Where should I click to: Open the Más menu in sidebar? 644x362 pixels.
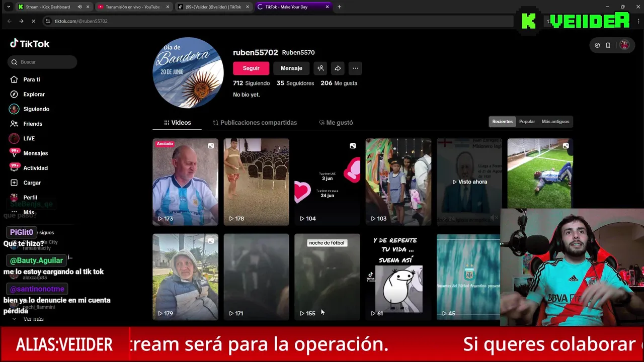point(23,212)
